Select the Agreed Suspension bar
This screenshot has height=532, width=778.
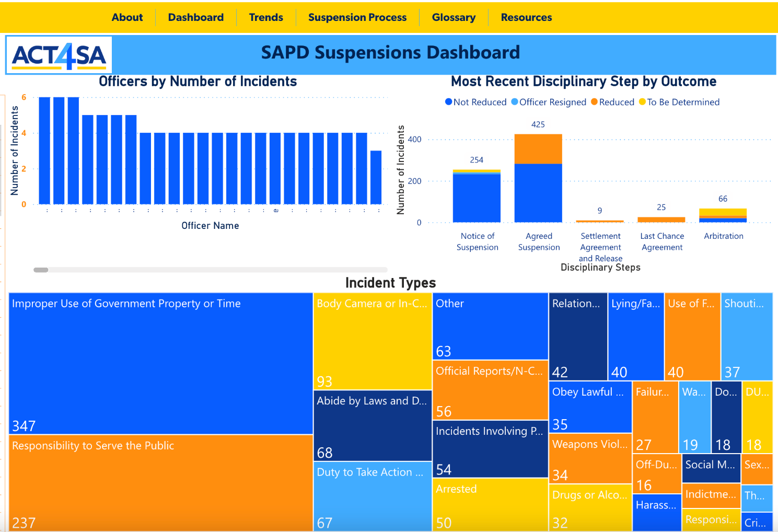click(539, 178)
